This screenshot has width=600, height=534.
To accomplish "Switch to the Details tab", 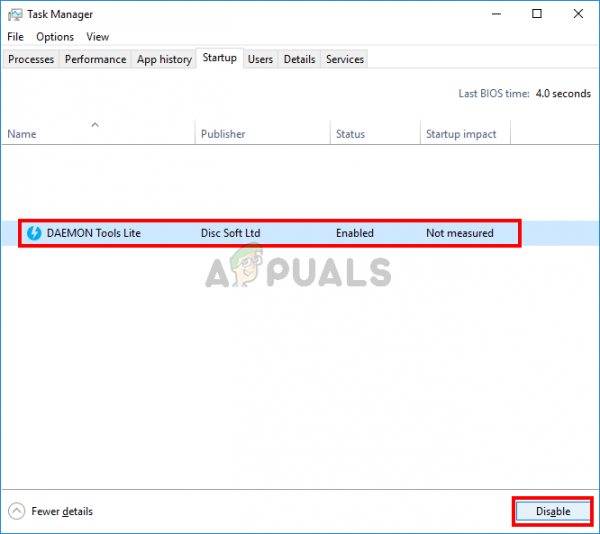I will pyautogui.click(x=299, y=59).
